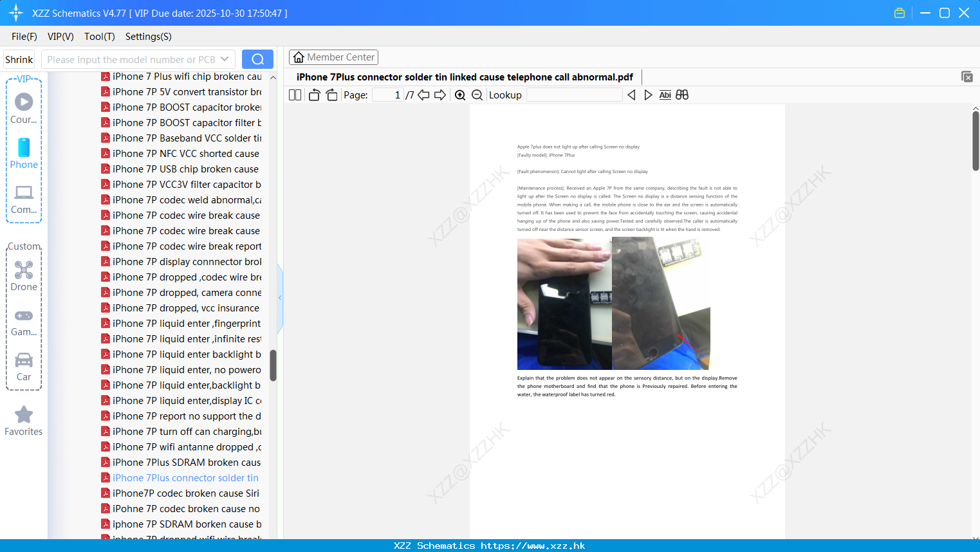The image size is (980, 552).
Task: Open the Car category
Action: 24,367
